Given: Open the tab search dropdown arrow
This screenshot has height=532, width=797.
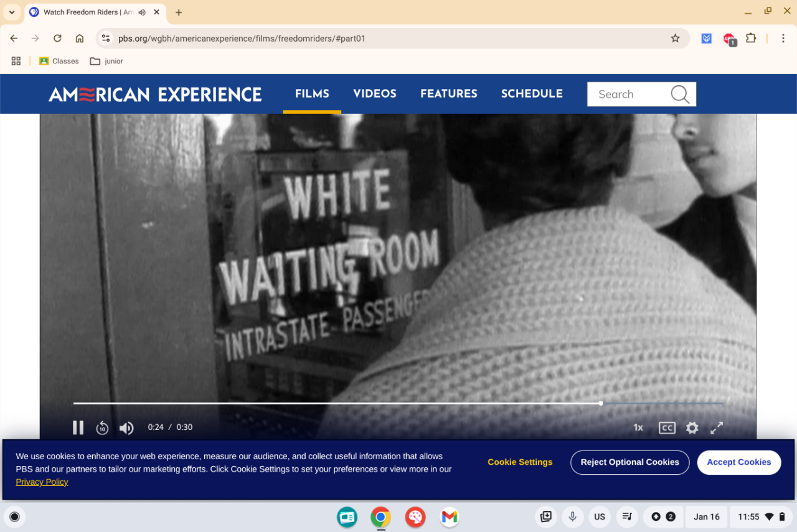Looking at the screenshot, I should (12, 12).
